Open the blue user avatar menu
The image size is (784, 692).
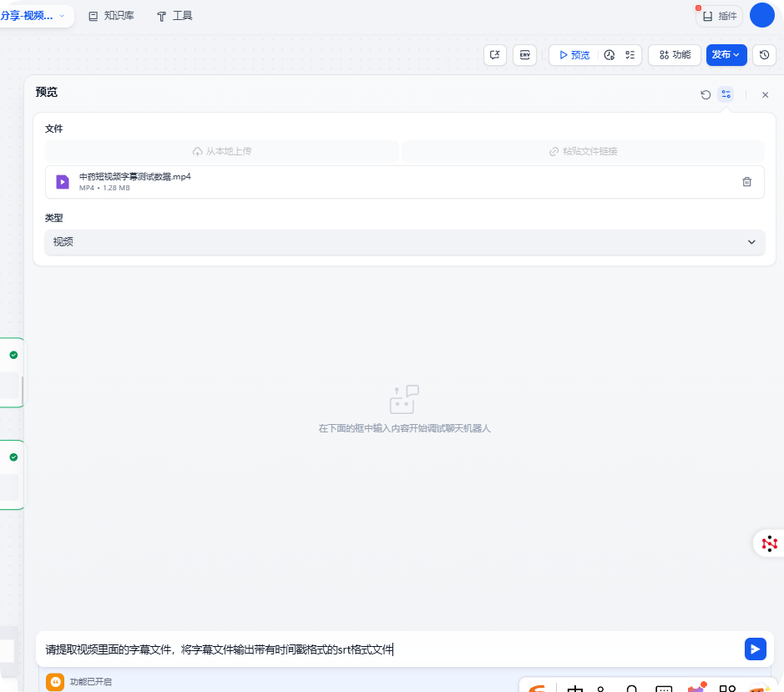coord(762,15)
